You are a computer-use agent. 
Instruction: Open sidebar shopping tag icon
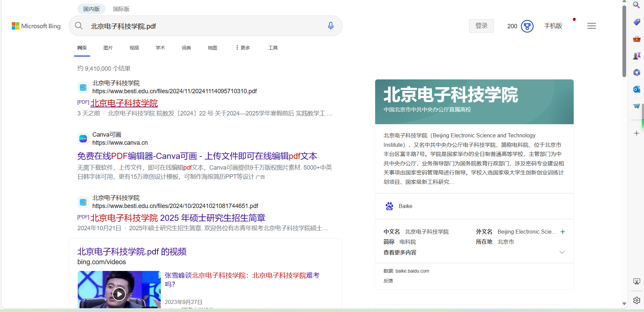click(x=636, y=22)
